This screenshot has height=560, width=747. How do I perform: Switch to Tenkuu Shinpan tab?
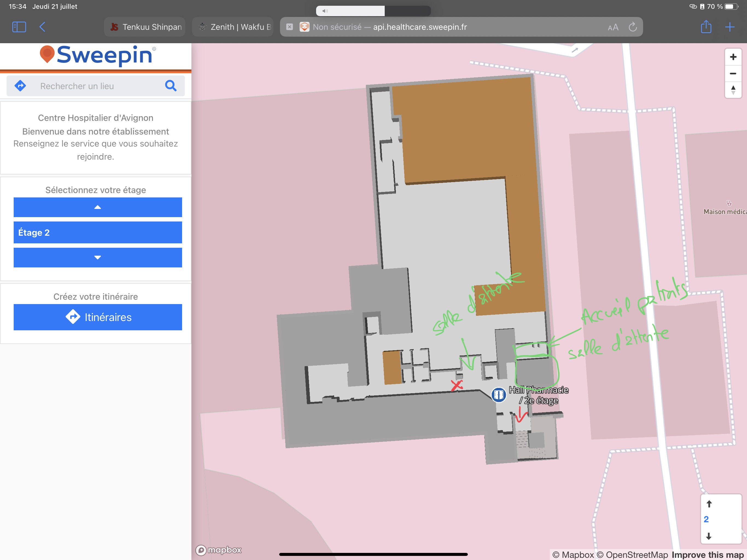click(x=145, y=27)
